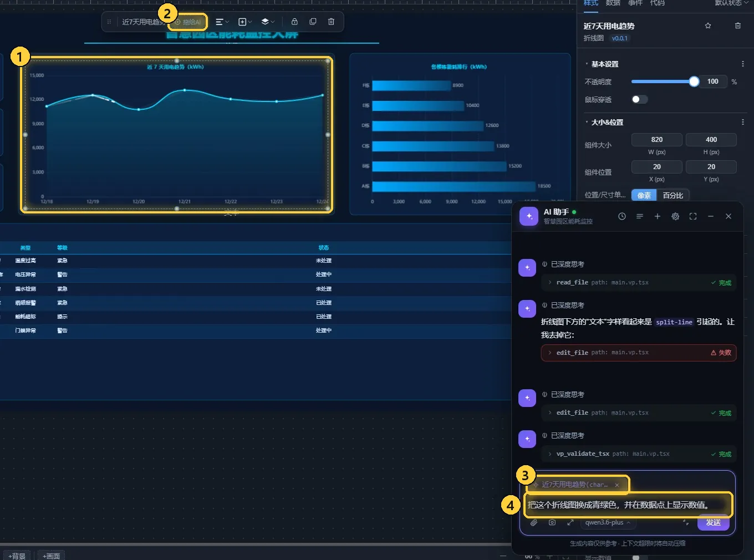Expand the chat input with the arrows icon
The image size is (754, 560).
(x=570, y=522)
